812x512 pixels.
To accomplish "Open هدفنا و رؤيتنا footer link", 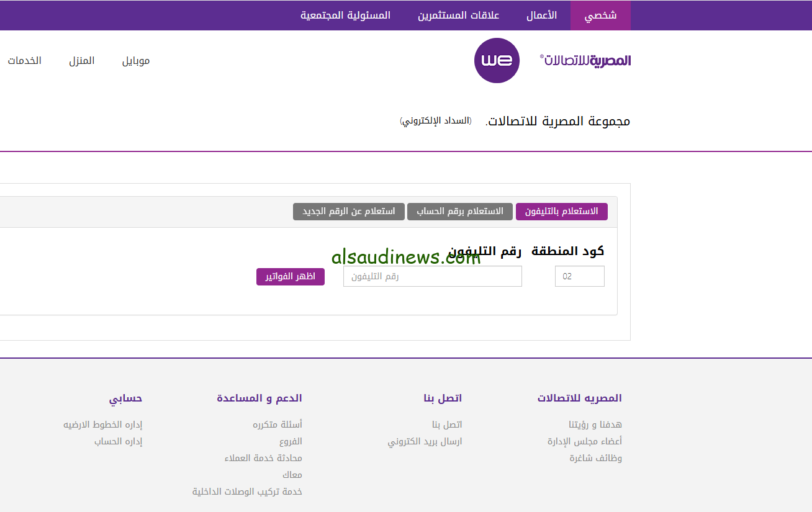I will click(x=595, y=424).
